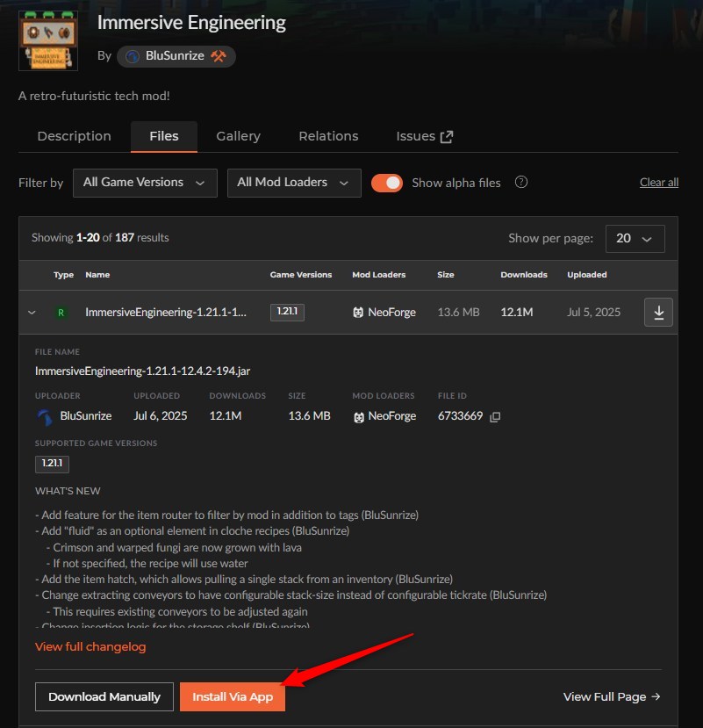The image size is (703, 728).
Task: Click the Download Manually button
Action: pyautogui.click(x=104, y=696)
